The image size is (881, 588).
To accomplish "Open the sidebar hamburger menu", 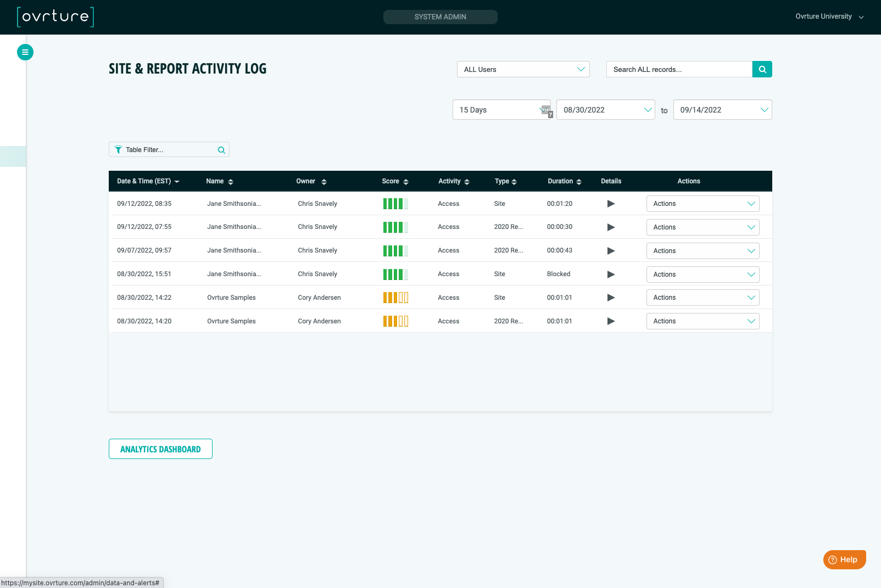I will [25, 52].
